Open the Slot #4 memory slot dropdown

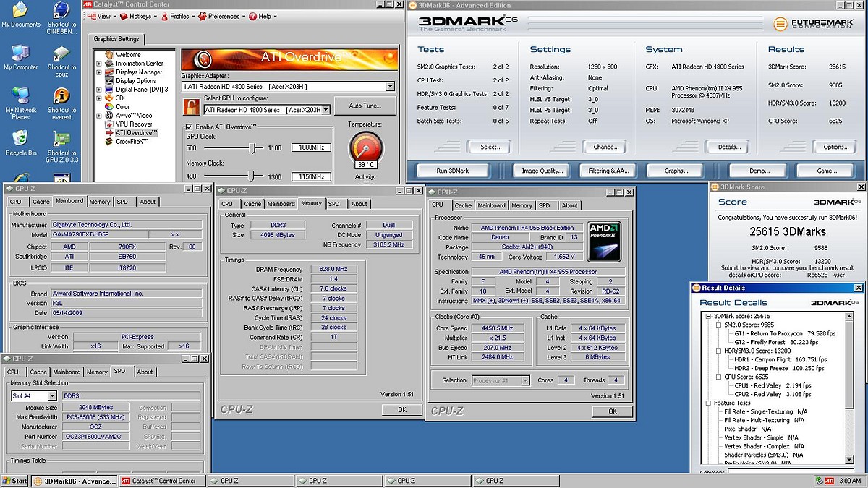(x=52, y=396)
